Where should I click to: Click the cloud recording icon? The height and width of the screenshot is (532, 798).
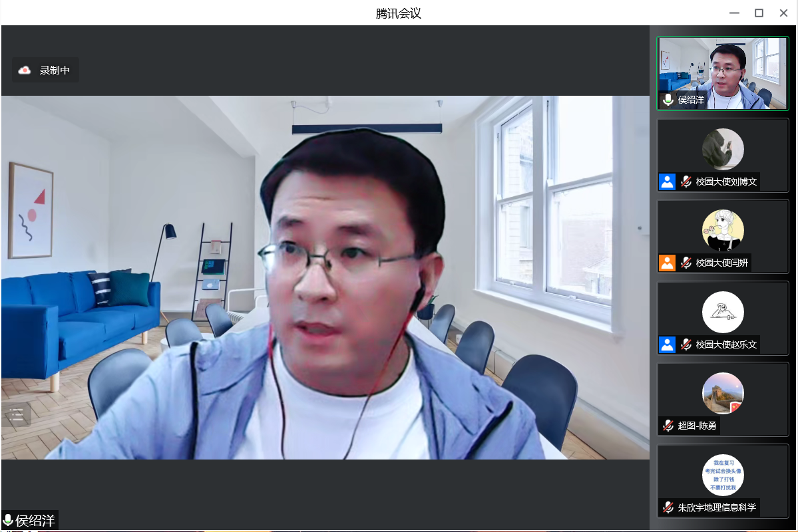pyautogui.click(x=25, y=70)
